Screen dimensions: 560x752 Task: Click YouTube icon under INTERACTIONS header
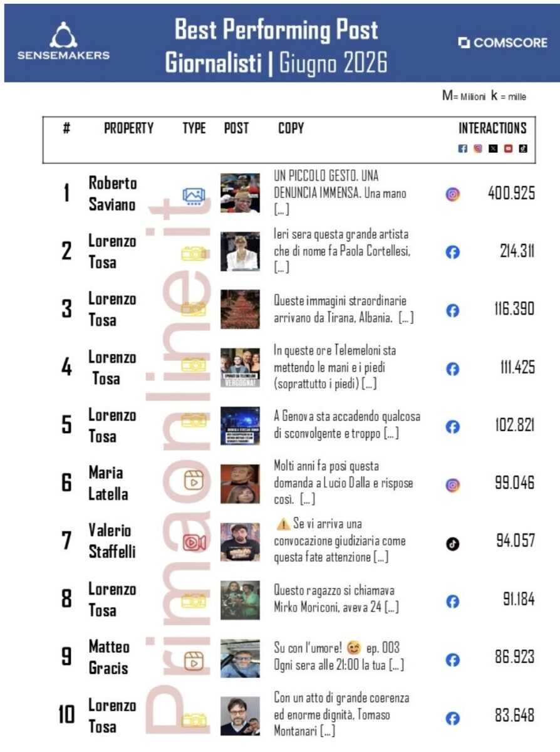(x=508, y=149)
